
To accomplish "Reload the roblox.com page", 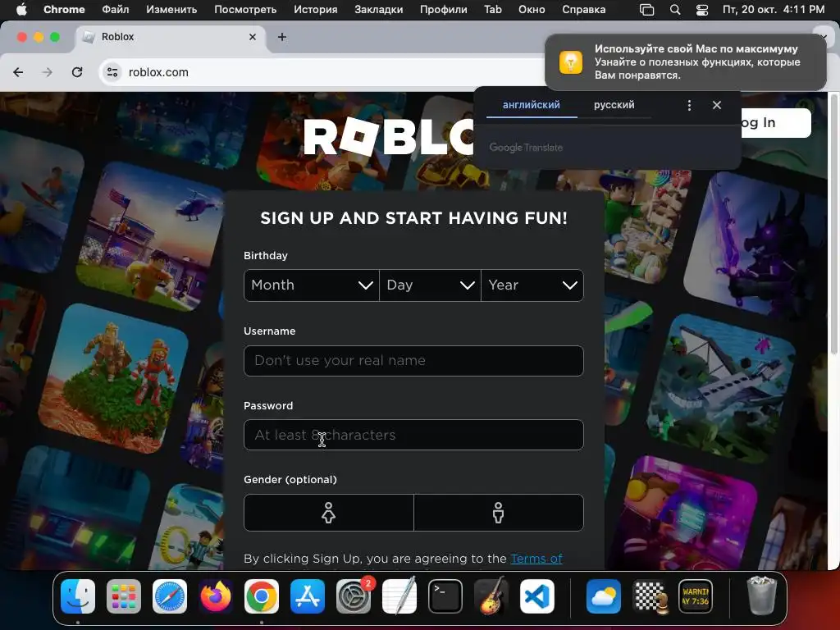I will [x=77, y=72].
